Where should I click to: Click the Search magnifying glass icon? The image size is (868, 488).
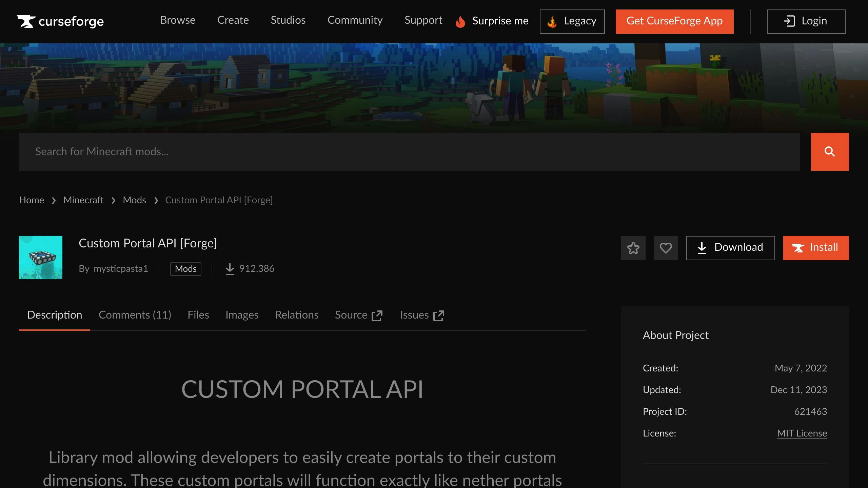pos(830,151)
